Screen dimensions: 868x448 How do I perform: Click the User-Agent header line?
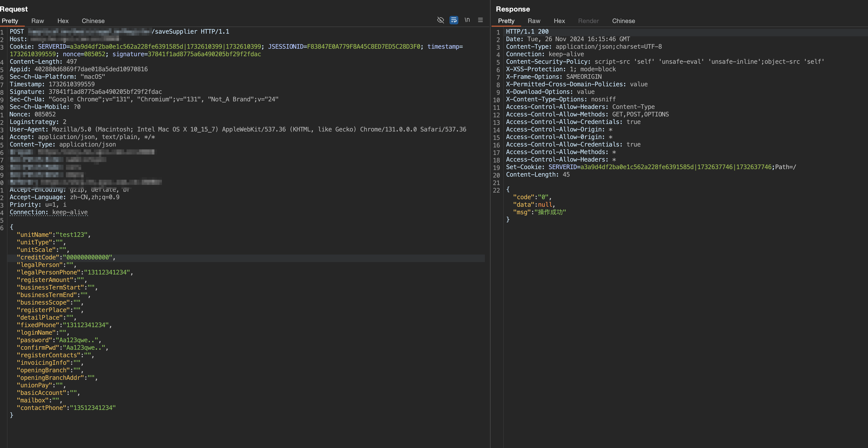[x=238, y=129]
